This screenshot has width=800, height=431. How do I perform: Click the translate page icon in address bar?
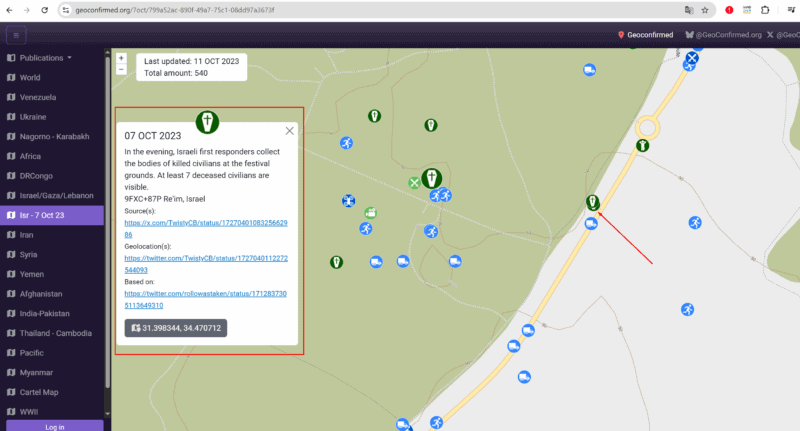click(688, 10)
